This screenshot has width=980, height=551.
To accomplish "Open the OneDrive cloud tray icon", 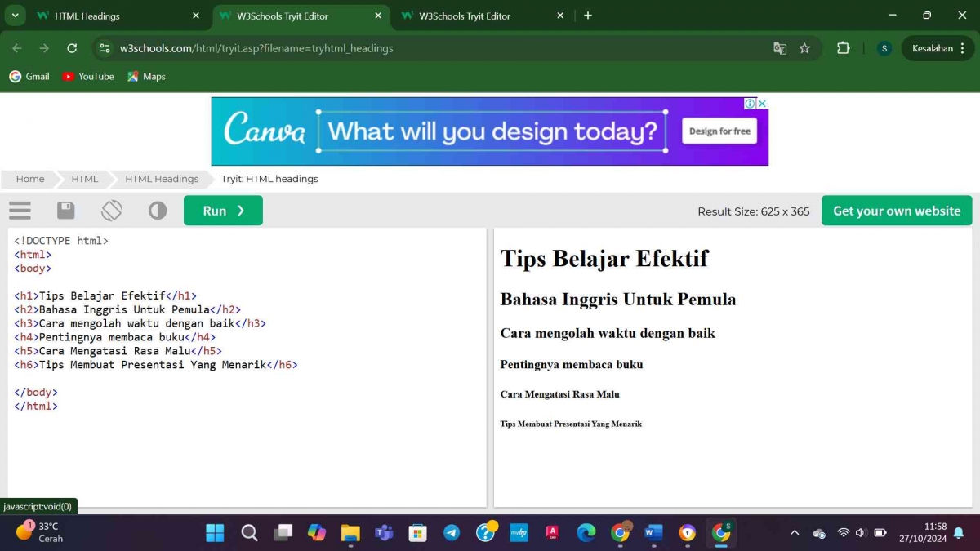I will (x=819, y=533).
